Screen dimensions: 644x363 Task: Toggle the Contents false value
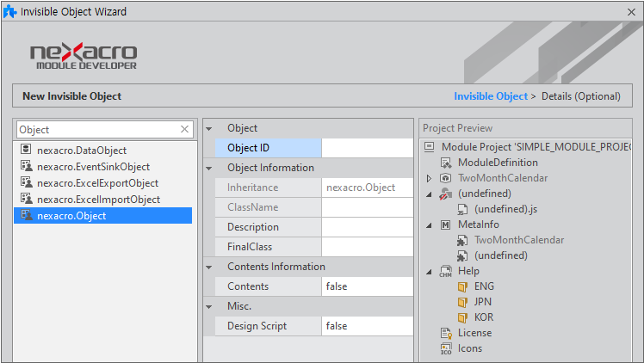[x=366, y=286]
